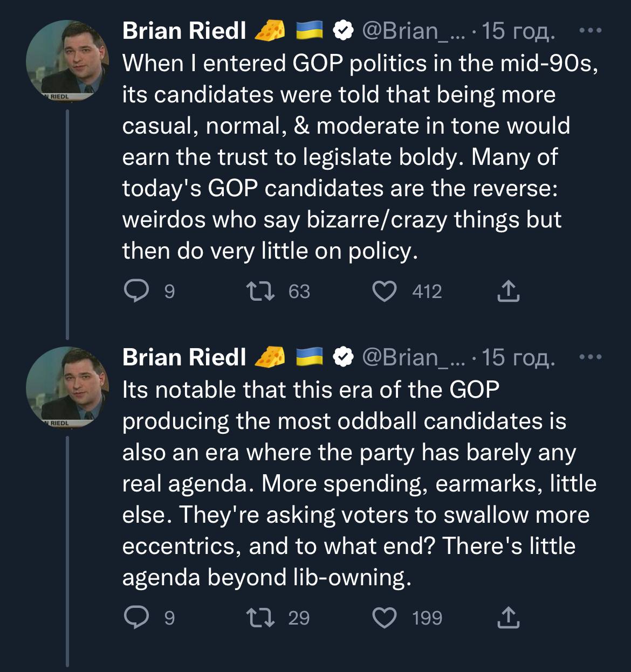Screen dimensions: 631x672
Task: Share the second tweet about lib-owning
Action: pos(507,618)
